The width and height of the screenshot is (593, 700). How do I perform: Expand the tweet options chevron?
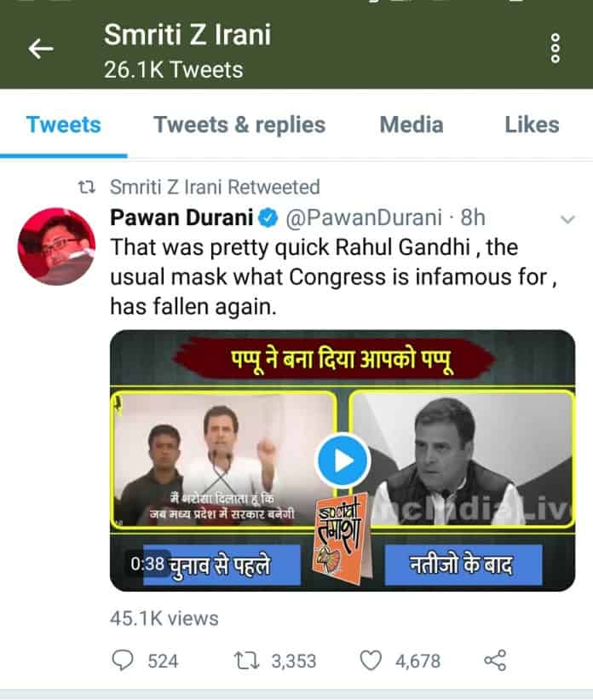tap(567, 219)
